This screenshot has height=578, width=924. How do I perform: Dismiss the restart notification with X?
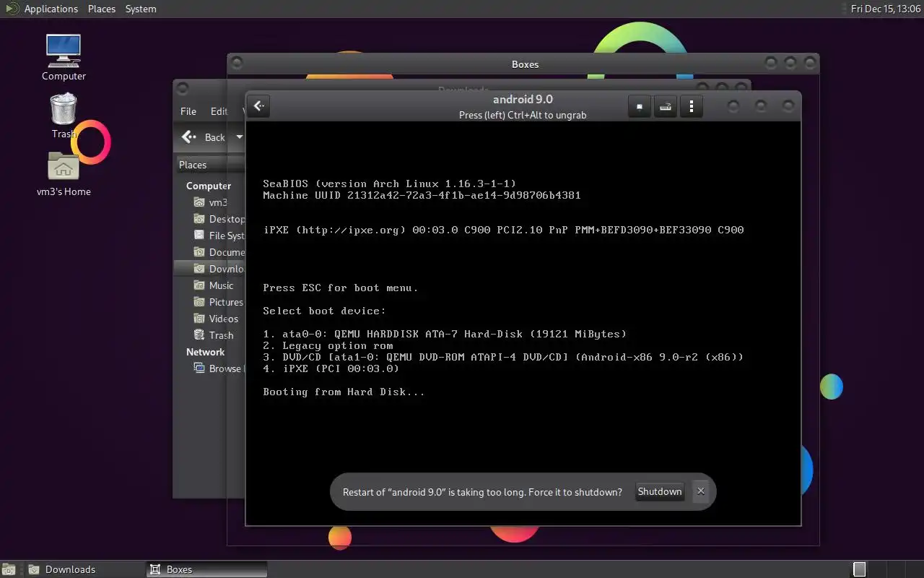[x=700, y=491]
